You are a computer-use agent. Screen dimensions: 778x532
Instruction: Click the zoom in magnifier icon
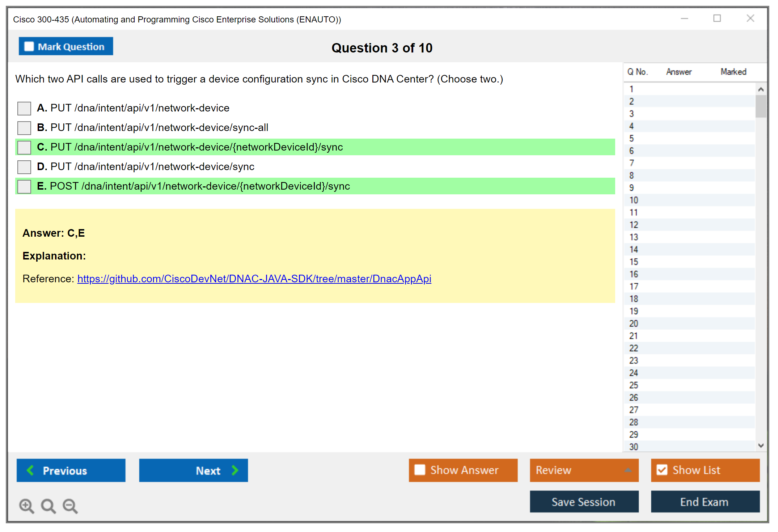(26, 506)
